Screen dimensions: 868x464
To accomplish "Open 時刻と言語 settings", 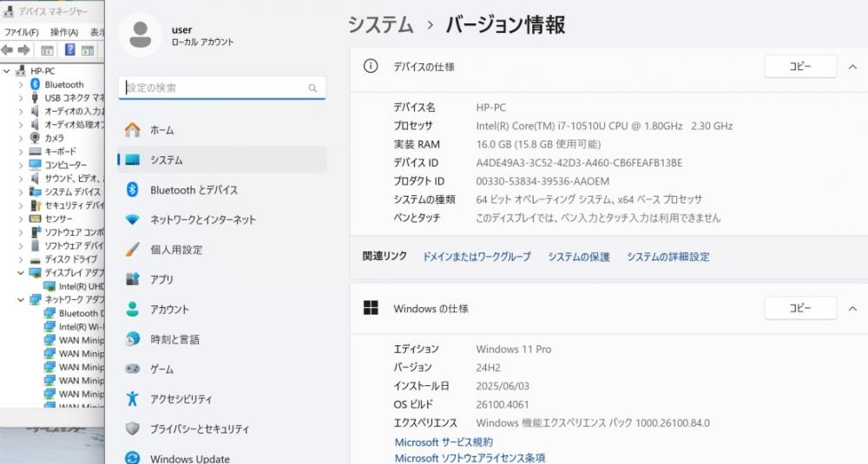I will (x=221, y=339).
